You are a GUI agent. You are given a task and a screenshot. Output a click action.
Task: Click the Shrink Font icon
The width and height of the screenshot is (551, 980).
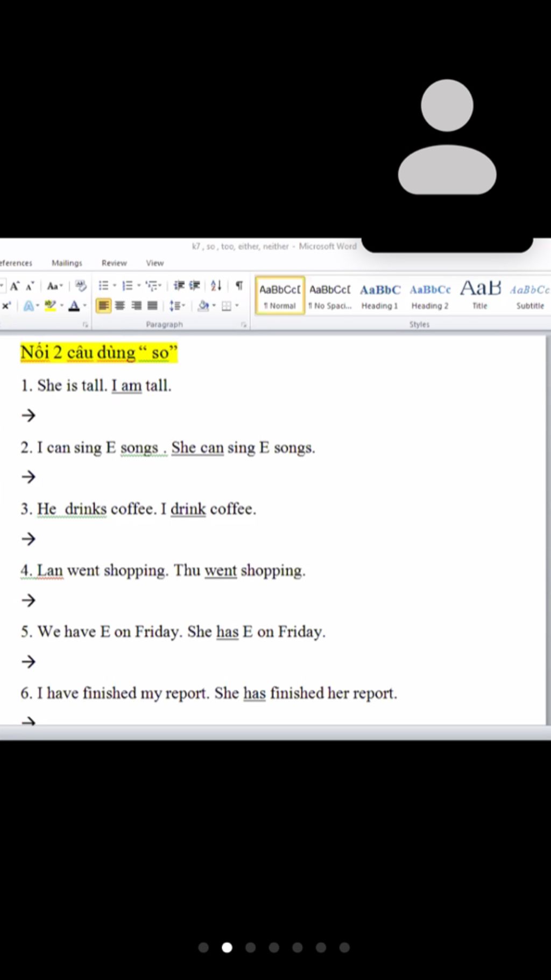tap(30, 286)
